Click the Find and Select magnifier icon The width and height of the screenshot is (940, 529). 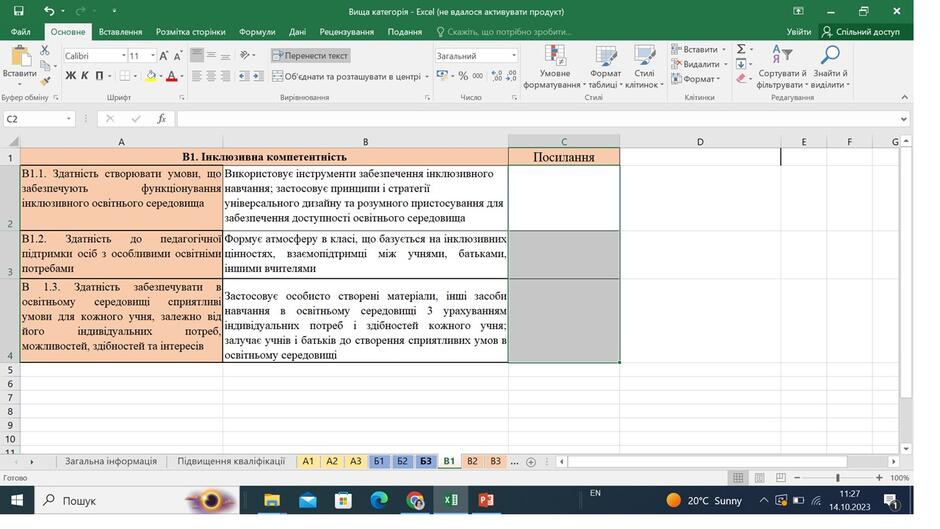830,55
